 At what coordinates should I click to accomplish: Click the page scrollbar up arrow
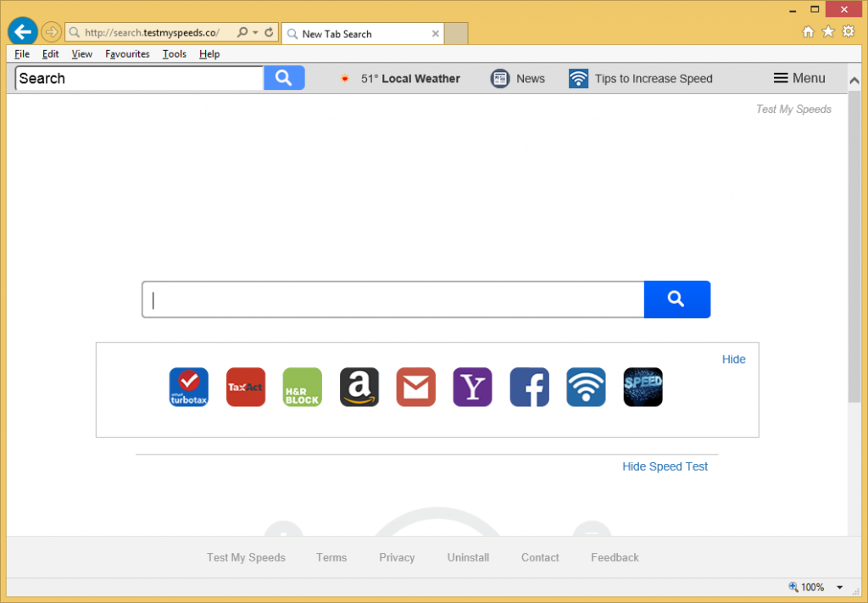(x=854, y=81)
